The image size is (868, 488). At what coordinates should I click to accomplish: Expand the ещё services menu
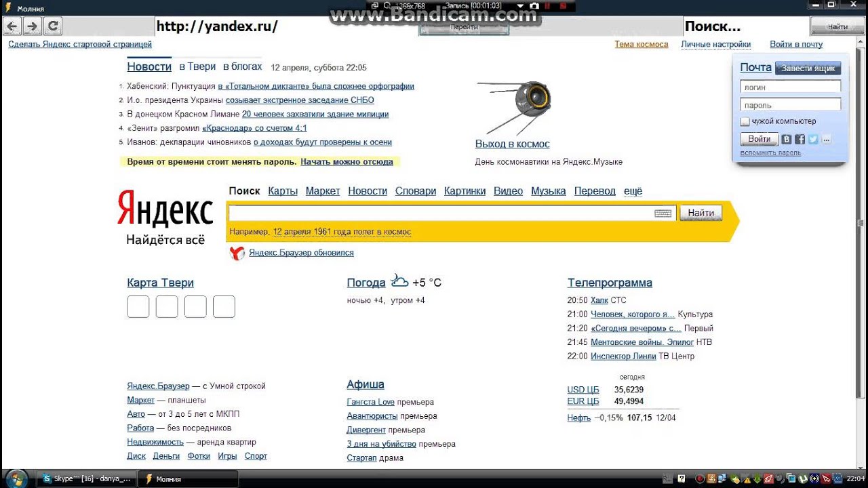[x=633, y=191]
